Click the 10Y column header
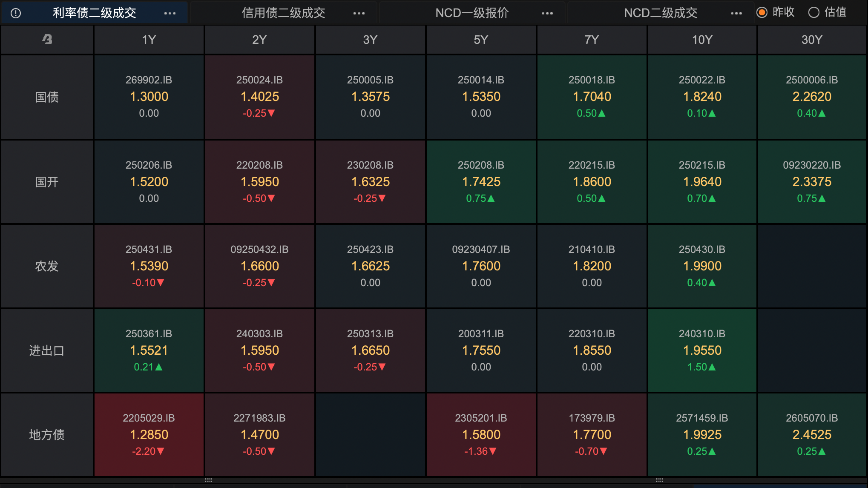The width and height of the screenshot is (868, 488). 702,40
